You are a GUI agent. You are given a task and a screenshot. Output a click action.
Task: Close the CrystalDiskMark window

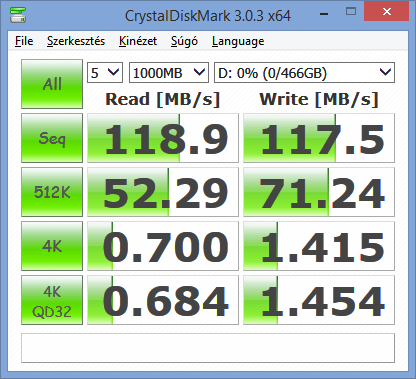click(387, 11)
